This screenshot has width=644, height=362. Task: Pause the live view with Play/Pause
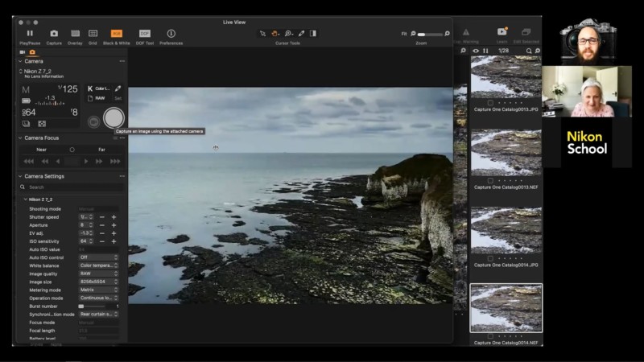coord(30,33)
